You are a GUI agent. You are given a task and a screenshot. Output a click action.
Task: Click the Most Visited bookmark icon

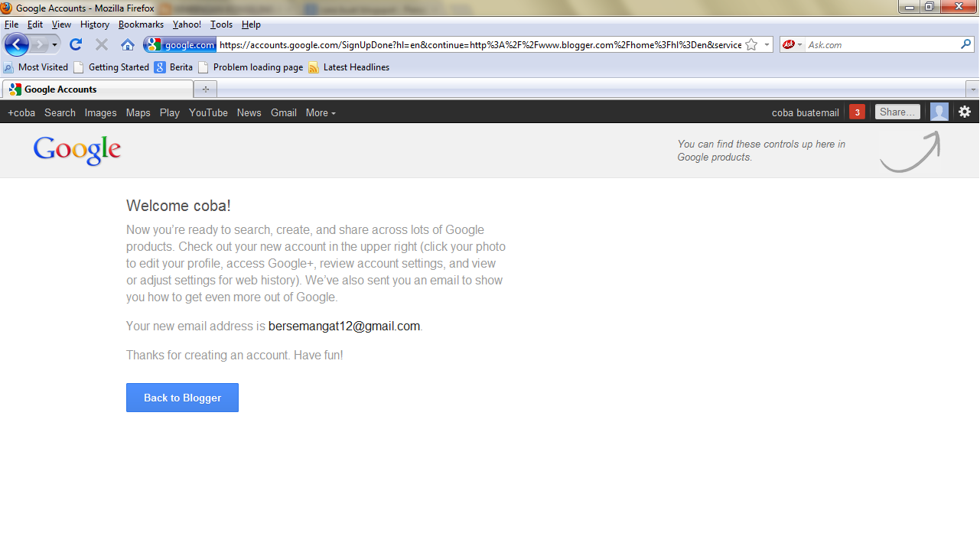[x=8, y=67]
